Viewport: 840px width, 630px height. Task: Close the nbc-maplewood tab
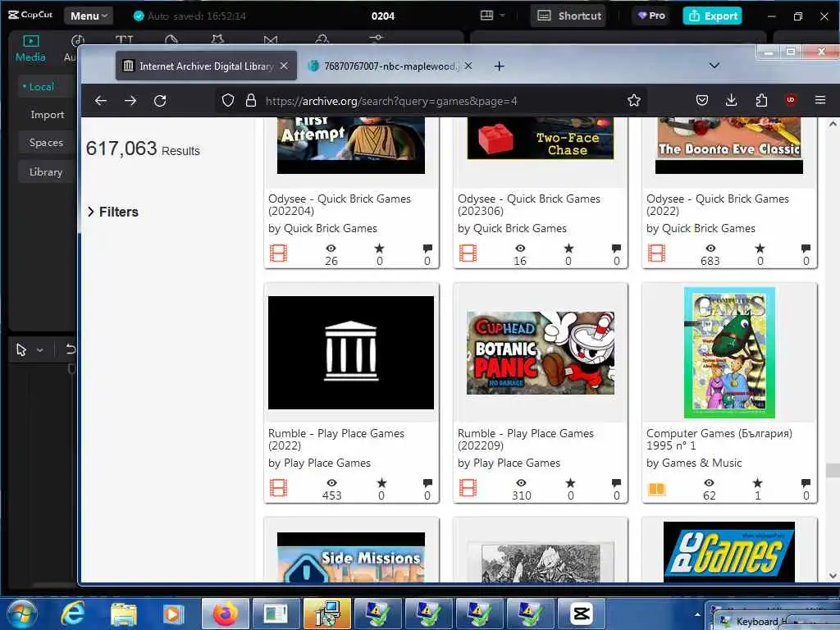click(x=468, y=66)
